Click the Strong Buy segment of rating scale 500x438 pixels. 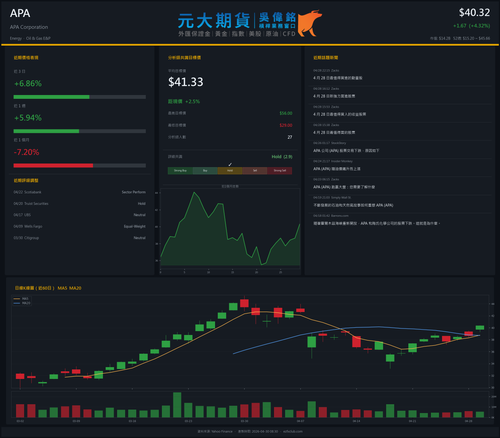tap(180, 171)
